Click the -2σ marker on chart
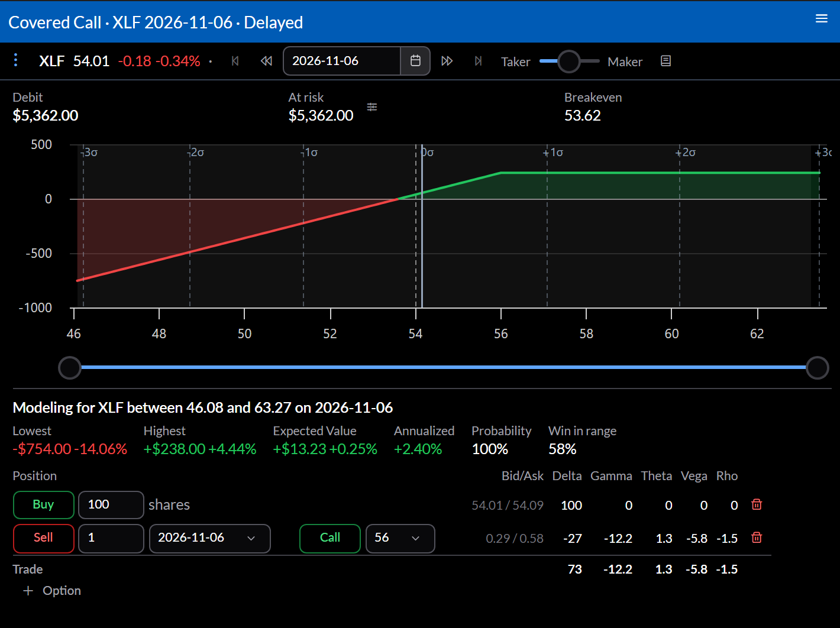This screenshot has width=840, height=628. [x=195, y=153]
